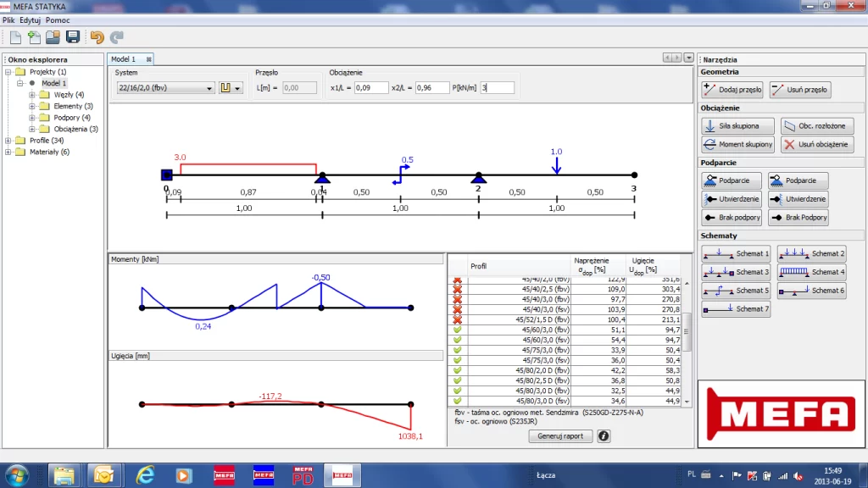Choose Schemat 7 preset
The image size is (868, 488).
point(736,309)
